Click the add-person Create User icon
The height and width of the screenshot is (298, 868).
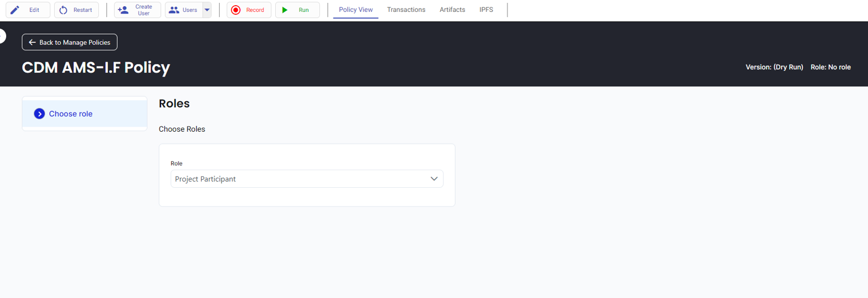pyautogui.click(x=123, y=10)
